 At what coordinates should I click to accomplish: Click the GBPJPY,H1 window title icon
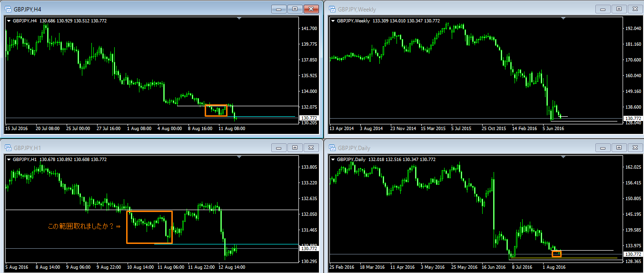(8, 148)
